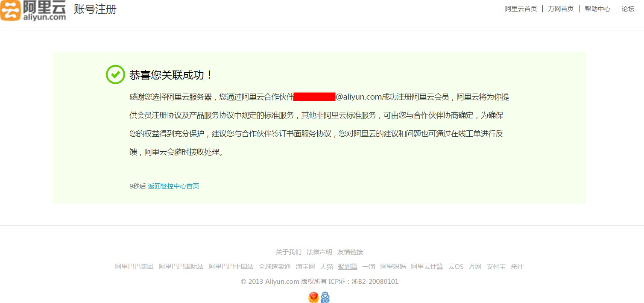Click the blue BJCP certification icon

point(325,297)
